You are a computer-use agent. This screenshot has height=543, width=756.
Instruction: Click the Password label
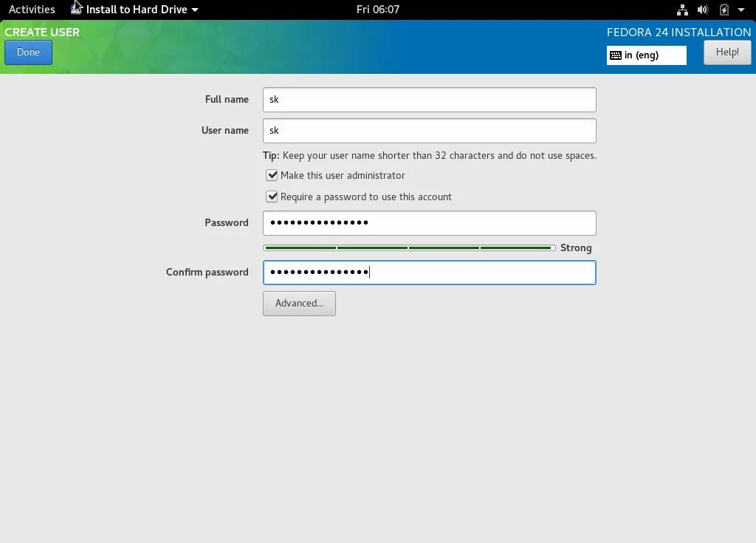pyautogui.click(x=227, y=222)
